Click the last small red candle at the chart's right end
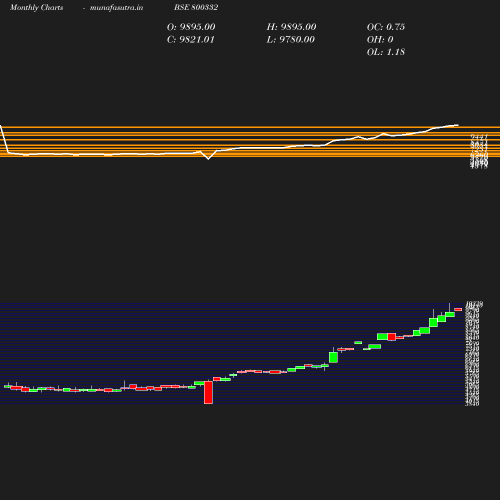This screenshot has width=500, height=500. (x=458, y=309)
